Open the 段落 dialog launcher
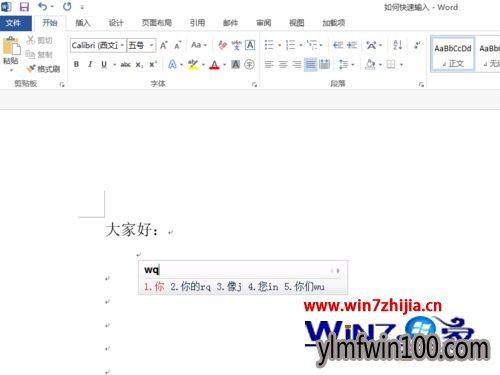This screenshot has height=375, width=500. click(x=421, y=85)
